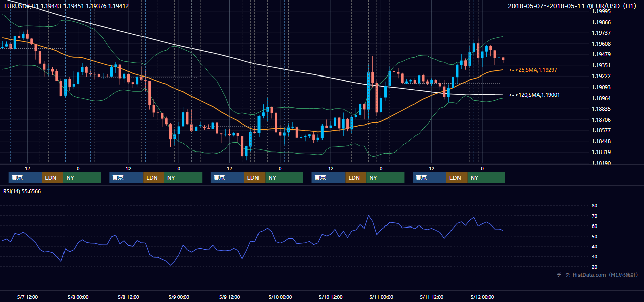Click price axis value 1.19995
Screen dimensions: 644x302
(x=601, y=11)
